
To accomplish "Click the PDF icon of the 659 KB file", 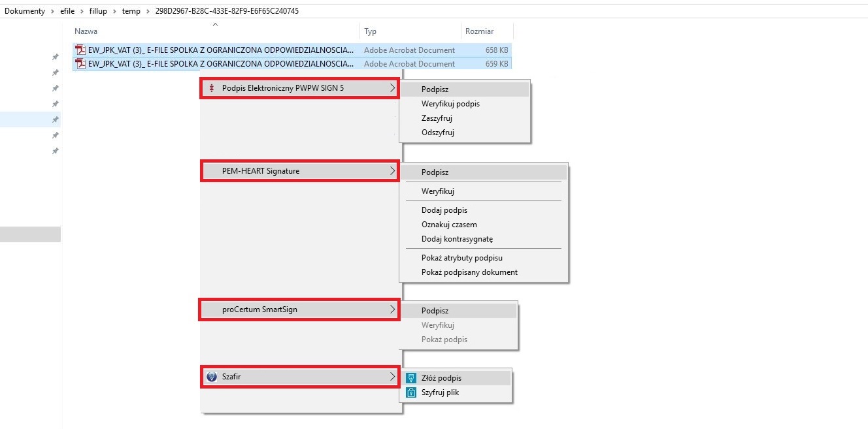I will click(x=81, y=63).
